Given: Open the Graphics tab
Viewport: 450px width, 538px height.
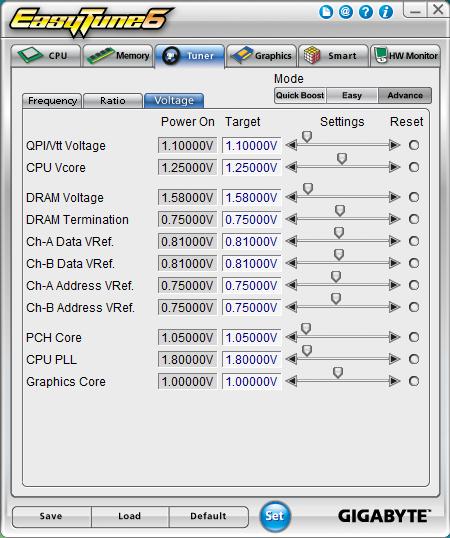Looking at the screenshot, I should point(261,56).
